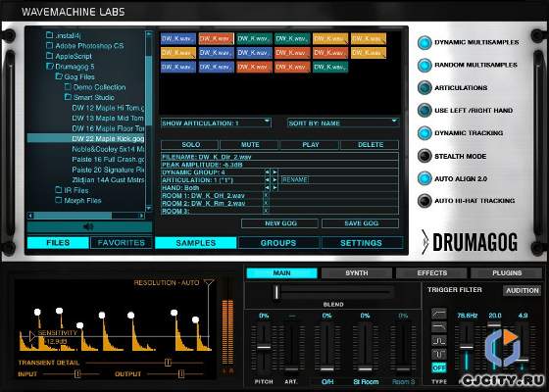549x392 pixels.
Task: Expand the IR Files folder
Action: pos(59,190)
